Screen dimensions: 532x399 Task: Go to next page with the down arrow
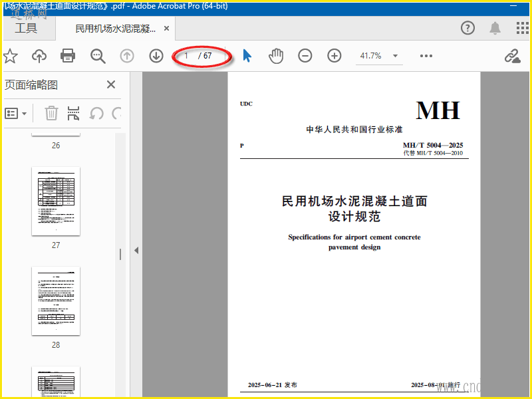[x=156, y=56]
